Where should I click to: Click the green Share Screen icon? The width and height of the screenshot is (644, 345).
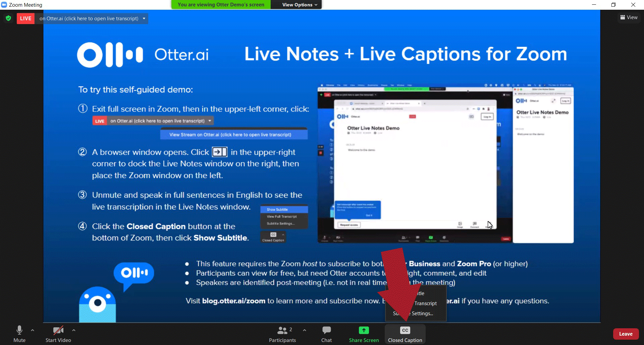click(364, 331)
